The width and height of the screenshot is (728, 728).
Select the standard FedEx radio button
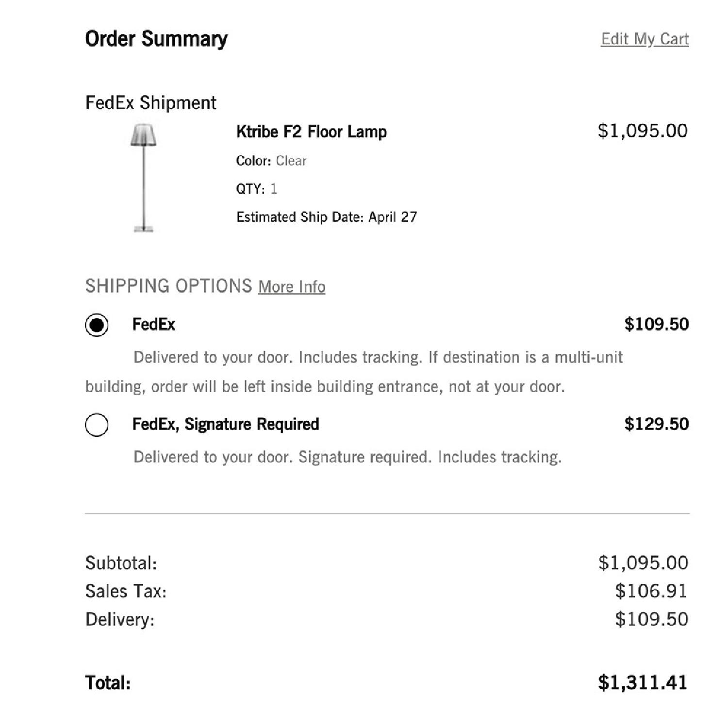tap(97, 325)
